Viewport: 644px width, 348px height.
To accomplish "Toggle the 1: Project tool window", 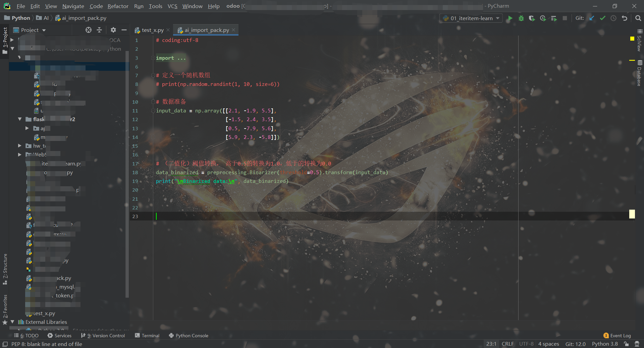I will [5, 40].
